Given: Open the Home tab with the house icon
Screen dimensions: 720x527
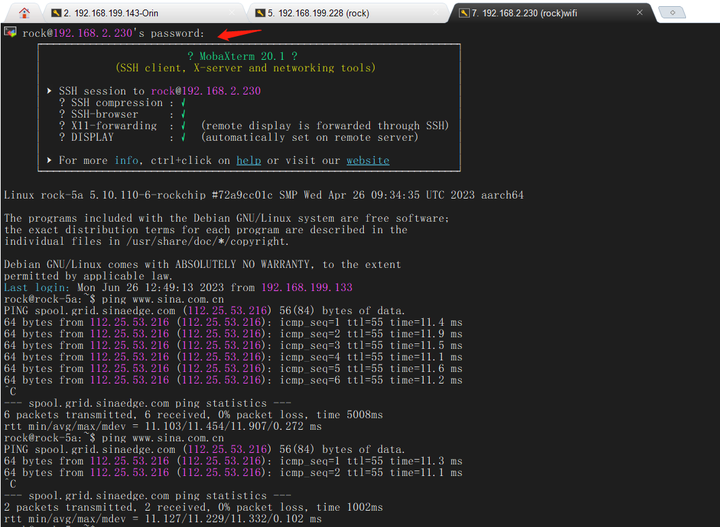Looking at the screenshot, I should (x=24, y=13).
